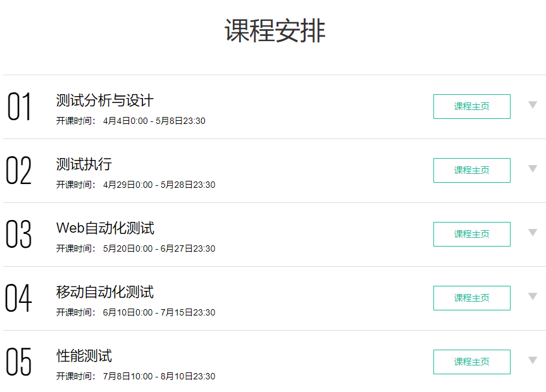Click the 测试分析与设计 course title

pos(104,101)
